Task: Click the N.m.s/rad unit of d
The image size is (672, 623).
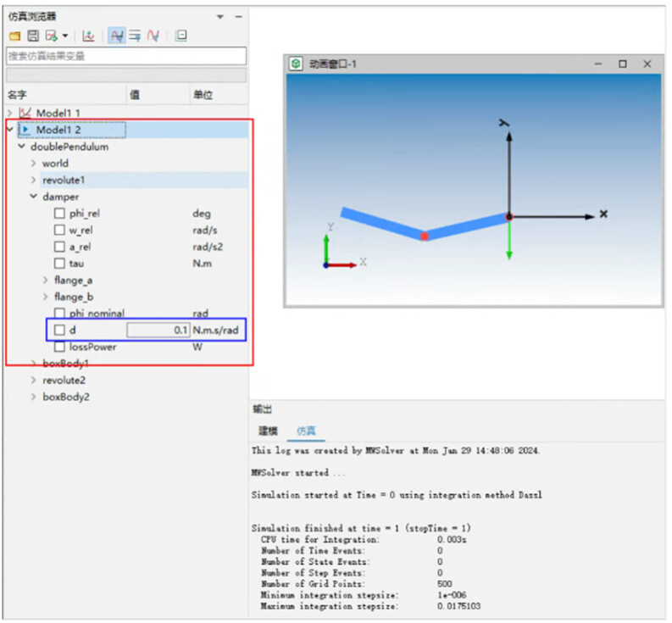Action: tap(215, 331)
